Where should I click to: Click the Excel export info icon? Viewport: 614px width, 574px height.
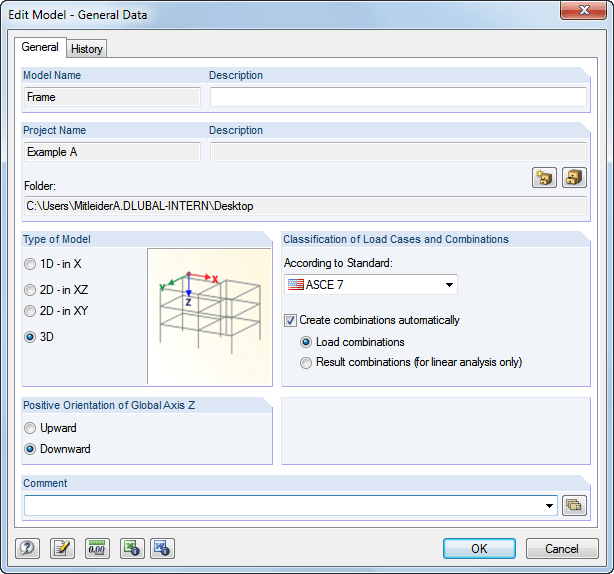click(132, 548)
